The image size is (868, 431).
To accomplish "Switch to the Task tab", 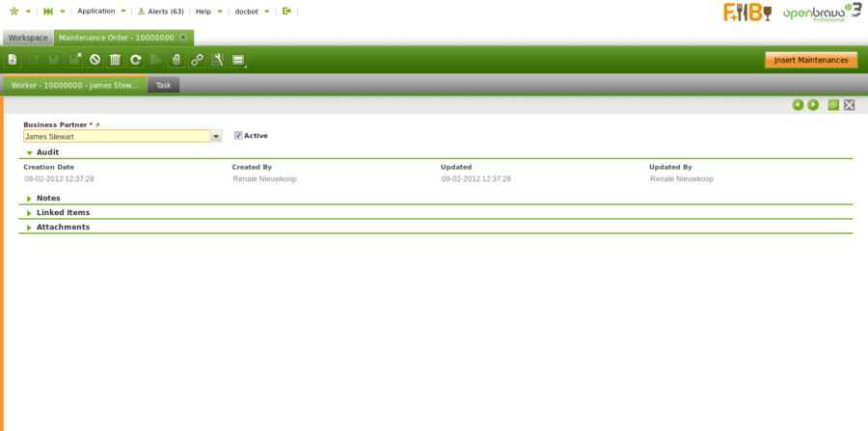I will [x=164, y=85].
